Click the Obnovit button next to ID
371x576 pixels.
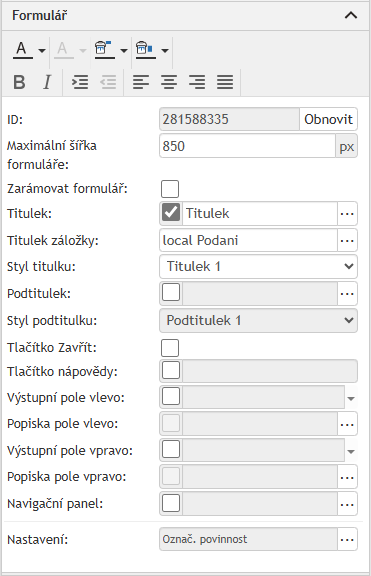[x=328, y=119]
